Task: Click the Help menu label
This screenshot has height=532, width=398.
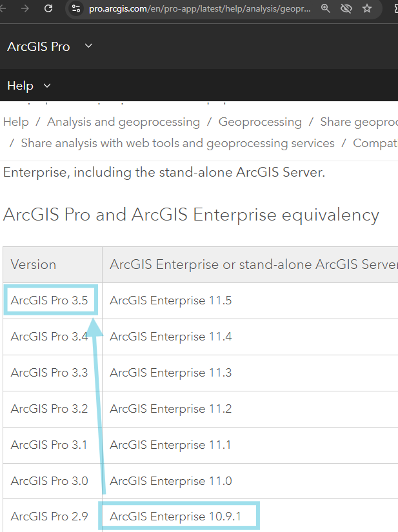Action: (x=20, y=86)
